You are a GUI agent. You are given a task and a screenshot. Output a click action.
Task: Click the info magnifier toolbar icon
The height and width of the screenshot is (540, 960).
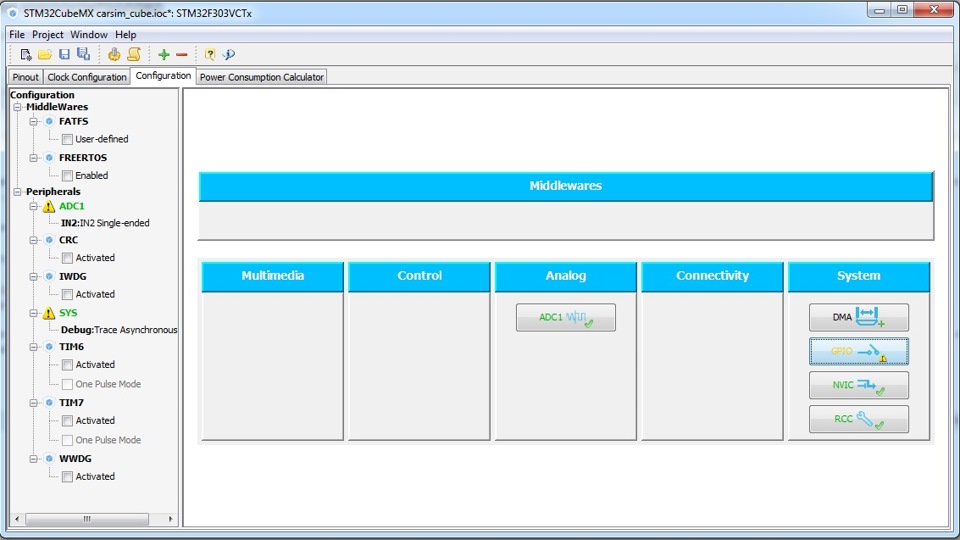point(228,54)
